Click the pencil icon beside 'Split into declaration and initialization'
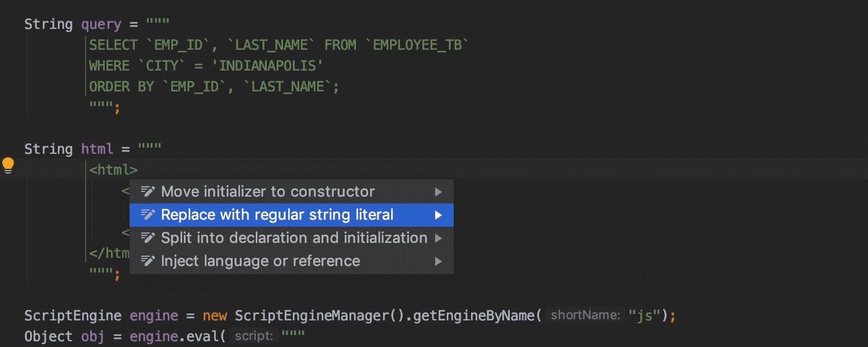The width and height of the screenshot is (868, 347). [x=149, y=238]
